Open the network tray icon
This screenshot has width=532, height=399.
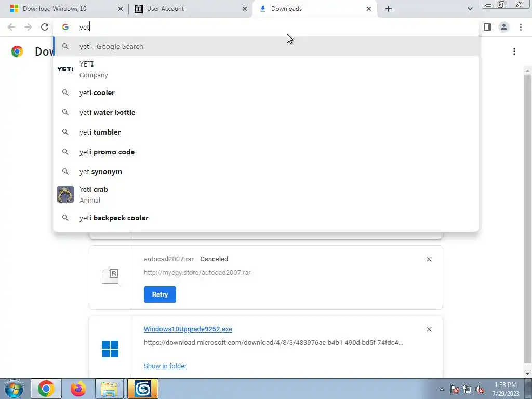click(467, 389)
